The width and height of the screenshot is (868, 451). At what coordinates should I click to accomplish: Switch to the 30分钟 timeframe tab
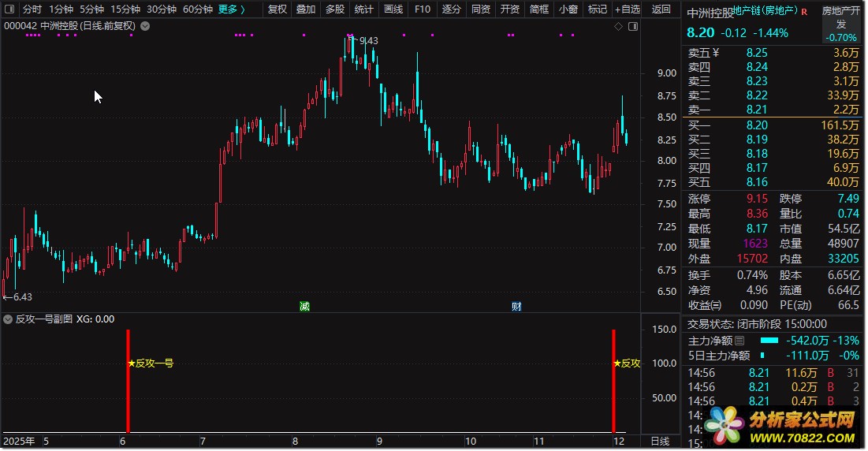(x=162, y=9)
